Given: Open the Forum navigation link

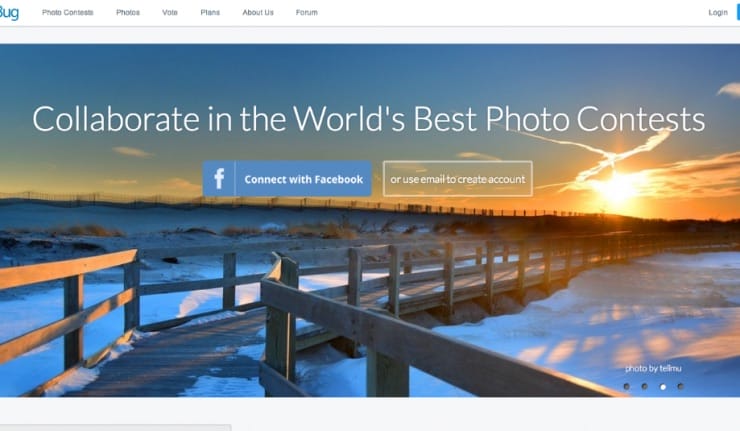Looking at the screenshot, I should pyautogui.click(x=307, y=12).
